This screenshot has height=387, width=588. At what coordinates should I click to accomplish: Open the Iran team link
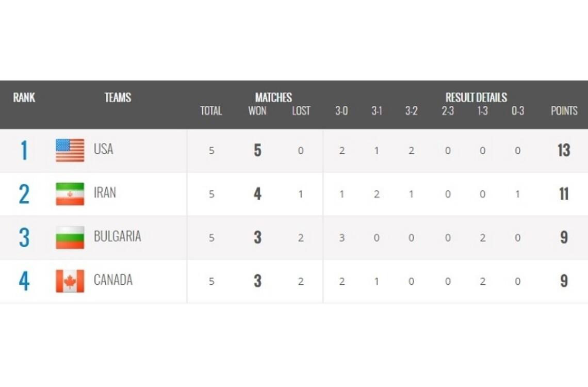click(x=105, y=193)
